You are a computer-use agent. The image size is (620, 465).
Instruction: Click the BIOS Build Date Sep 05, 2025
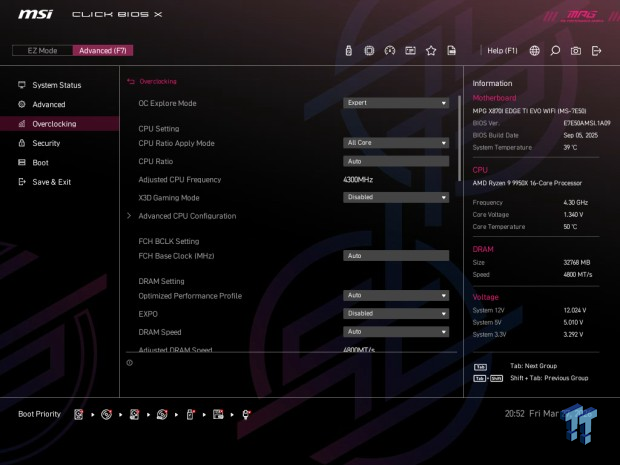click(x=580, y=135)
